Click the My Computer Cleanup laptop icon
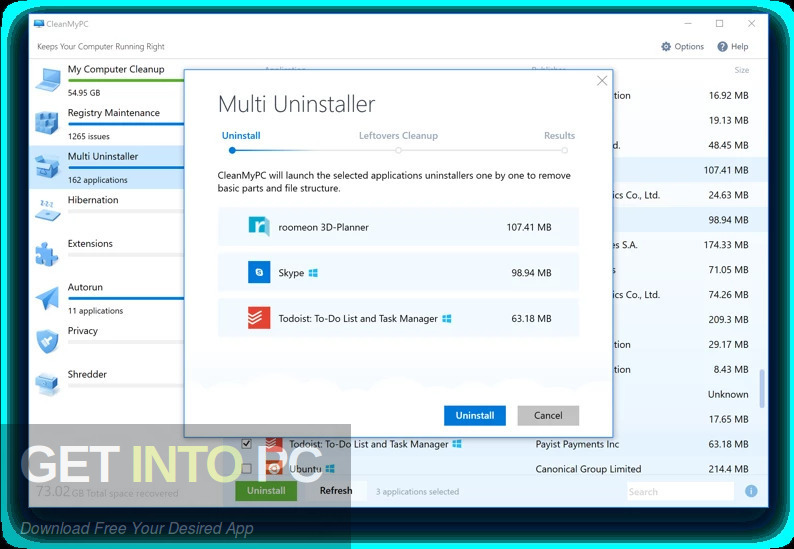Screen dimensions: 794x549 tap(48, 80)
